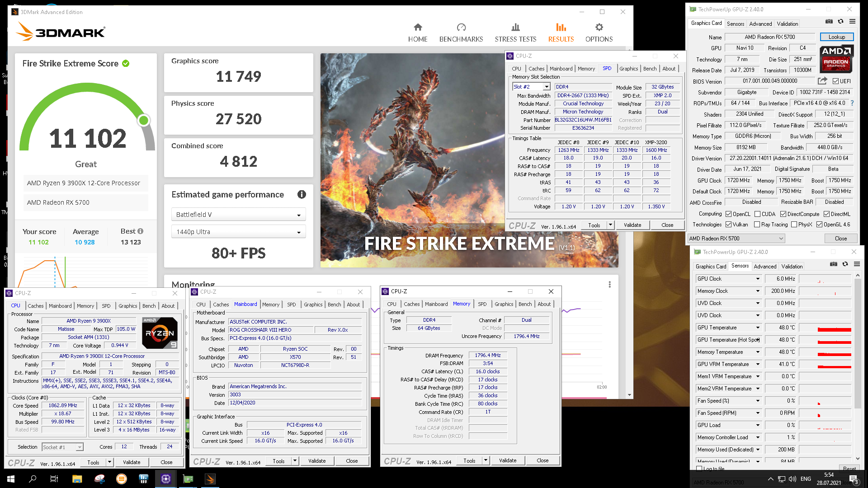The width and height of the screenshot is (868, 488).
Task: Open Bench tab in CPU-Z Memory window
Action: point(525,304)
